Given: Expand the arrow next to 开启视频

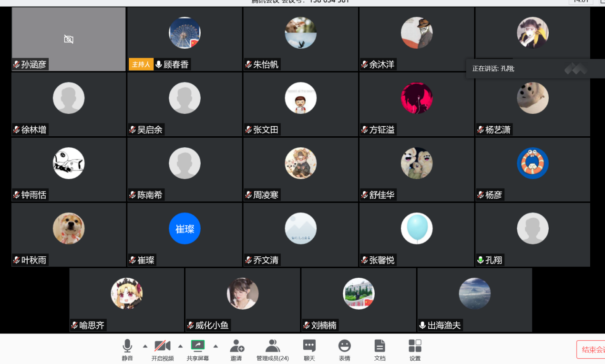Looking at the screenshot, I should pyautogui.click(x=180, y=346).
